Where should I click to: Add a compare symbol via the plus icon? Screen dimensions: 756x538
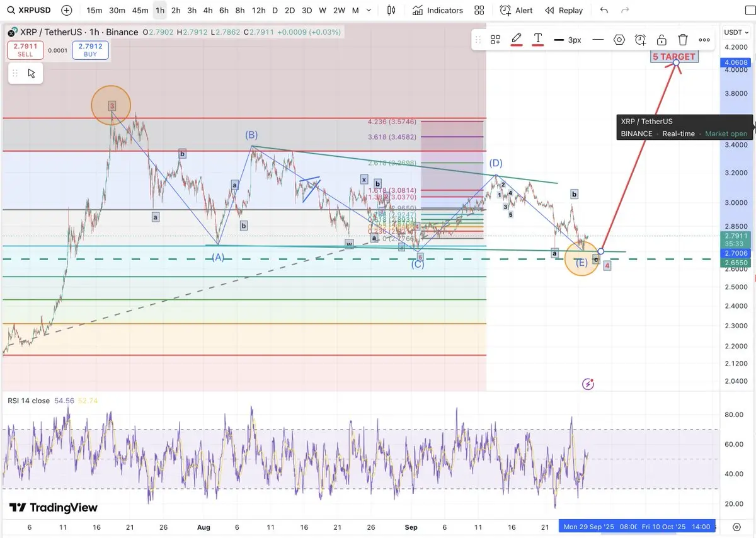(67, 10)
